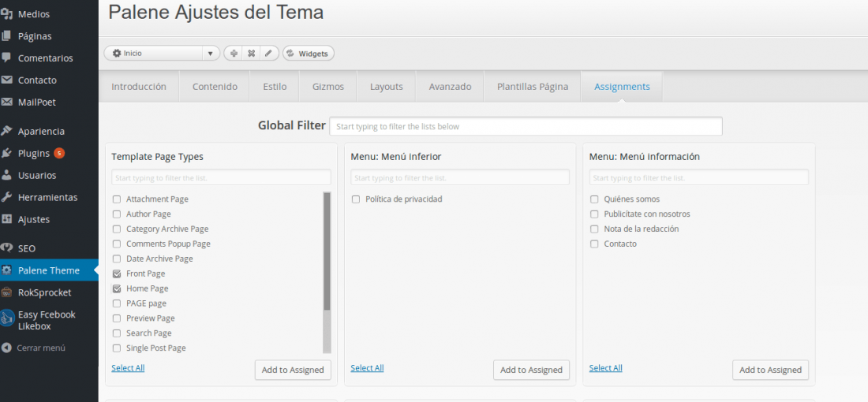Switch to the Contenido tab
Image resolution: width=868 pixels, height=402 pixels.
tap(215, 87)
